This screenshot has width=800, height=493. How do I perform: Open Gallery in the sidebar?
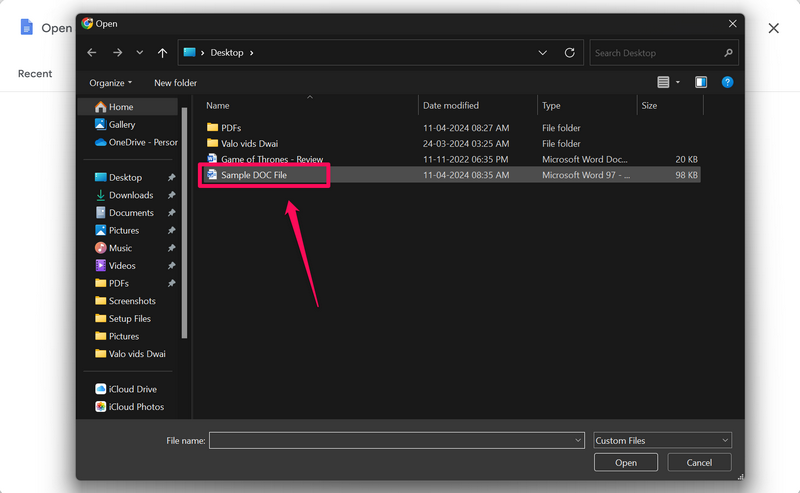[122, 125]
